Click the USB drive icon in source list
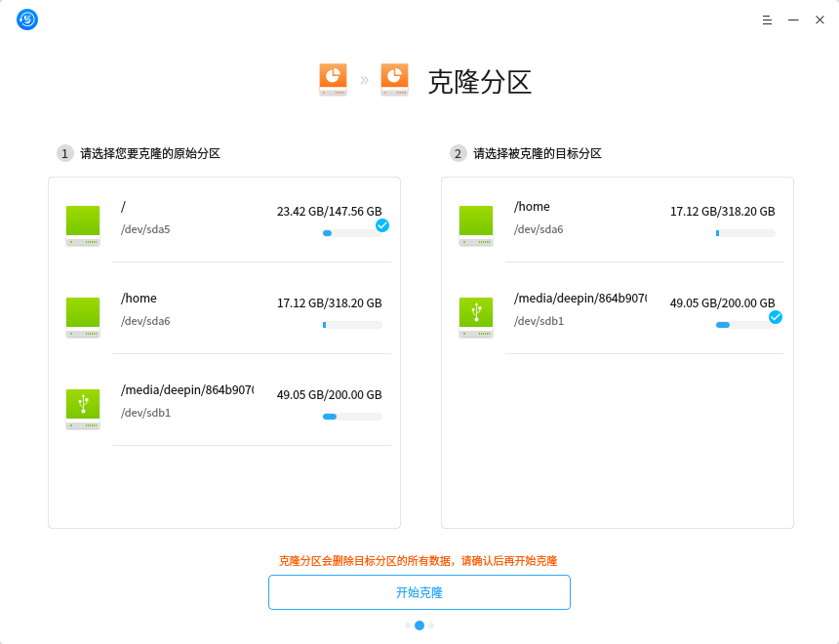The width and height of the screenshot is (839, 644). click(83, 409)
